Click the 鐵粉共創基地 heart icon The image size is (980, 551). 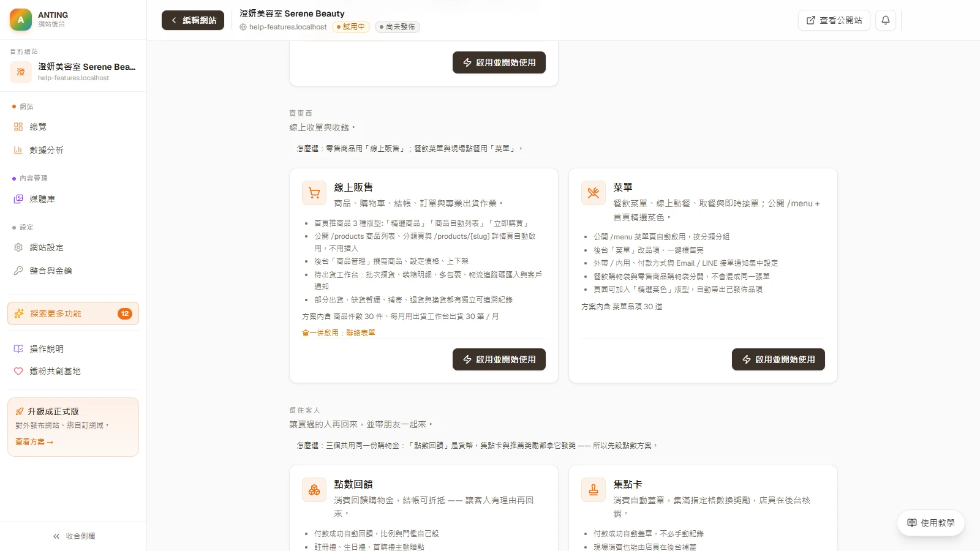(18, 371)
